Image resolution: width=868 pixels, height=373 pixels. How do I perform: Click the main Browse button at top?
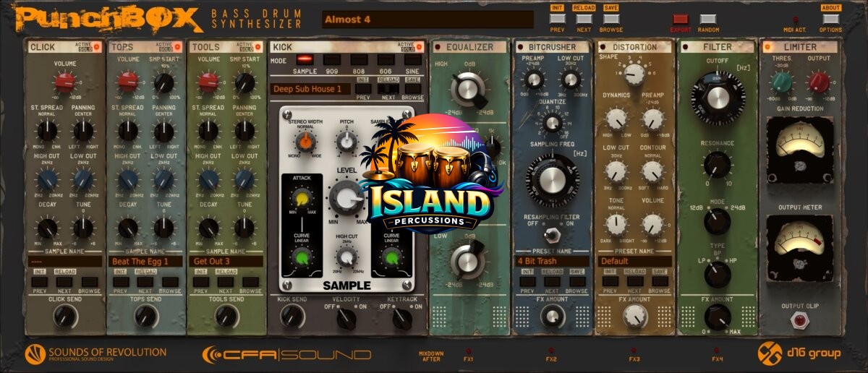click(611, 19)
